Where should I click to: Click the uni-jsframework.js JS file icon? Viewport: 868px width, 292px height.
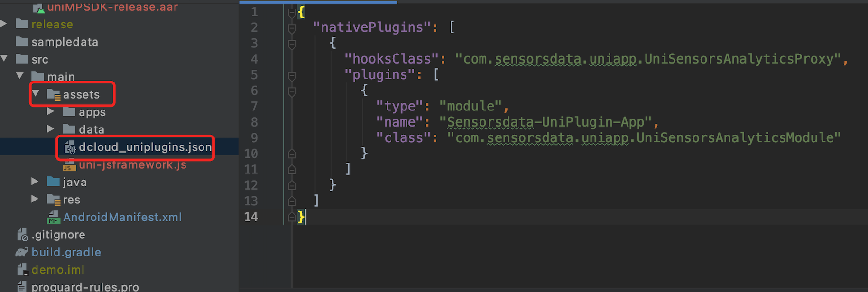pos(69,165)
